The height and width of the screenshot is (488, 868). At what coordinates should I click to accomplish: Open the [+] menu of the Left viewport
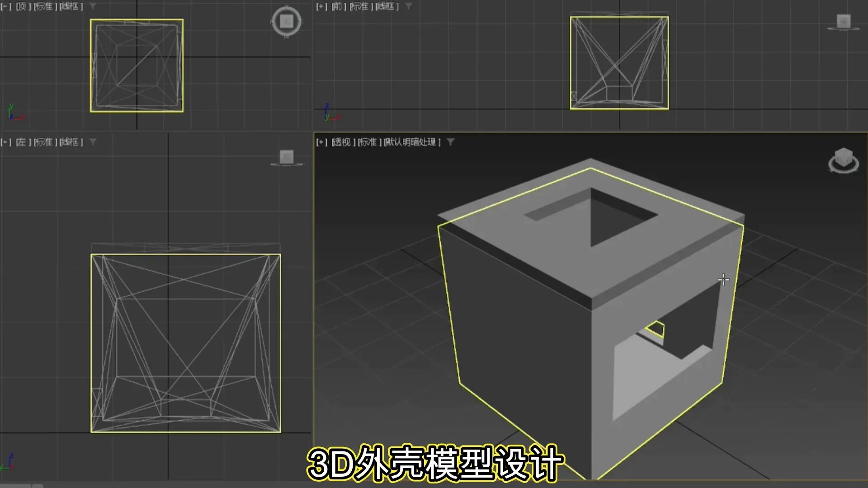pos(6,142)
